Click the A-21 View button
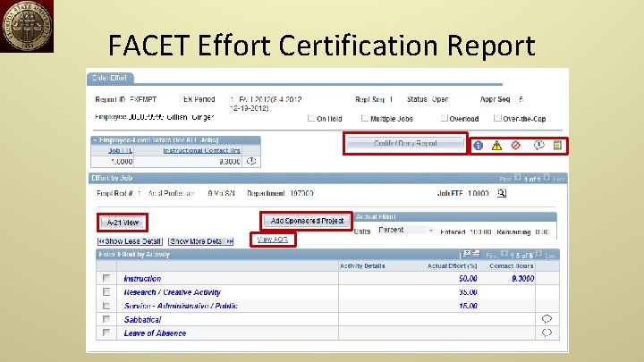The image size is (644, 362). [123, 223]
